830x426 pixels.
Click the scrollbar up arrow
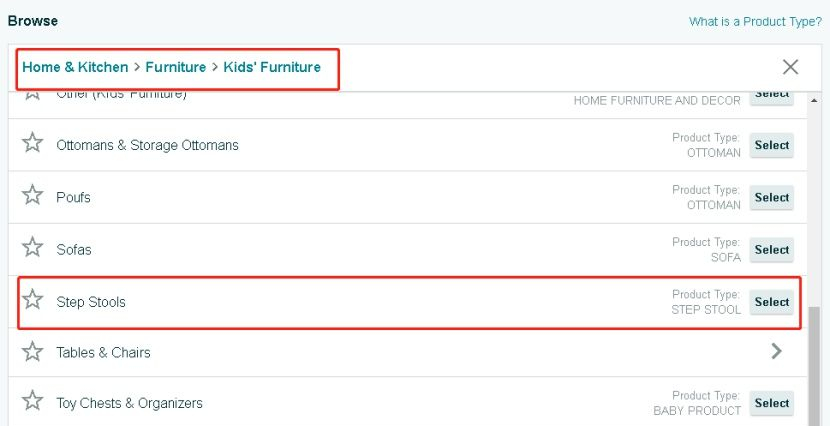click(x=814, y=100)
